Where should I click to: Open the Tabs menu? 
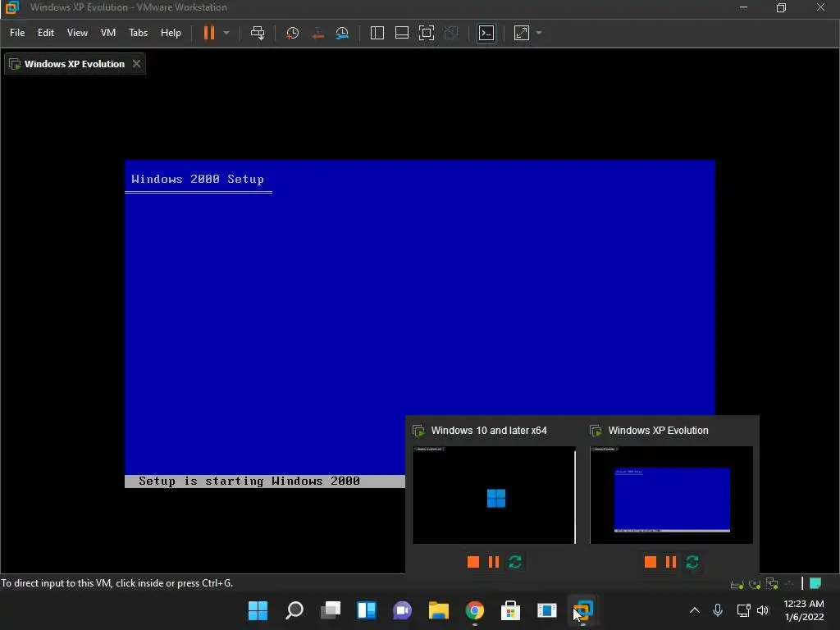[x=138, y=33]
